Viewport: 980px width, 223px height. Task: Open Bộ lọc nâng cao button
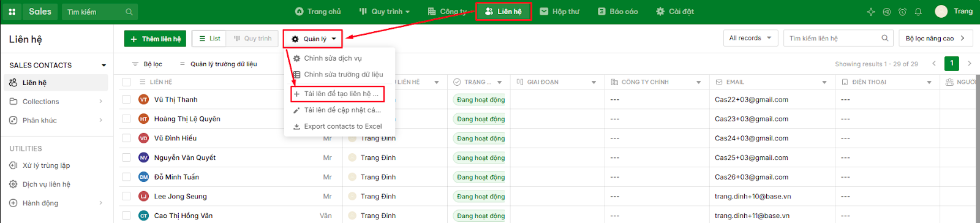[x=936, y=38]
